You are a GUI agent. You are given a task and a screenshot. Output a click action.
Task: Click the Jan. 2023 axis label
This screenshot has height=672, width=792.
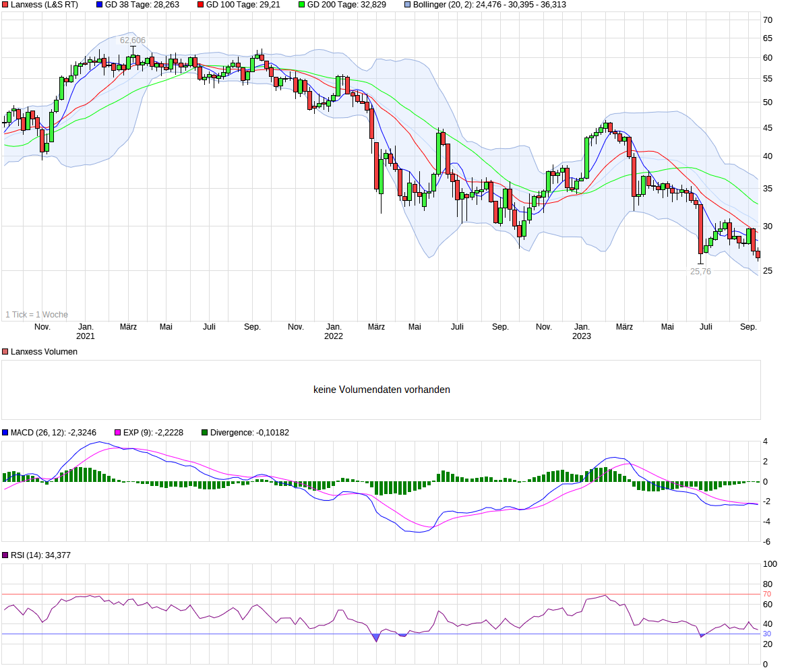[x=581, y=330]
